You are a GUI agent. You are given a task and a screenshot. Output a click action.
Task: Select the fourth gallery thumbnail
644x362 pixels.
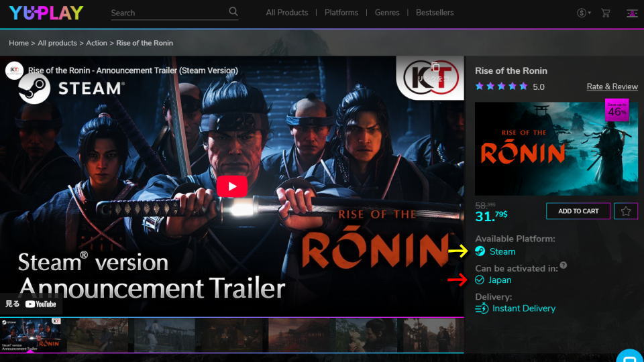pyautogui.click(x=231, y=335)
